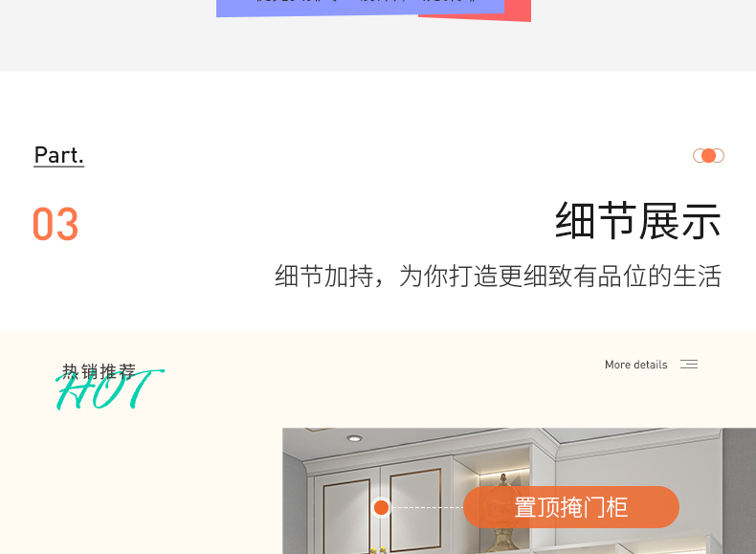The width and height of the screenshot is (756, 554).
Task: Click the orange hotspot dot on the cabinet
Action: [382, 507]
